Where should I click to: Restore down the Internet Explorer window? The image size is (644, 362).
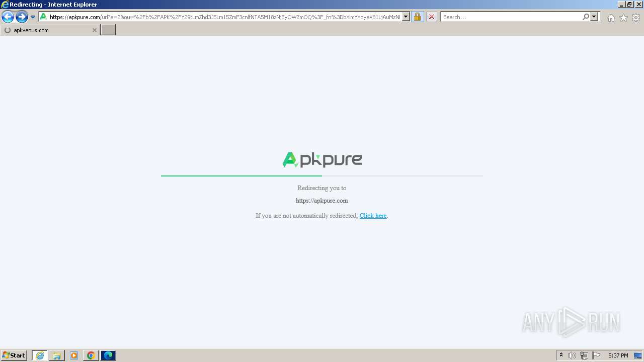[x=630, y=4]
